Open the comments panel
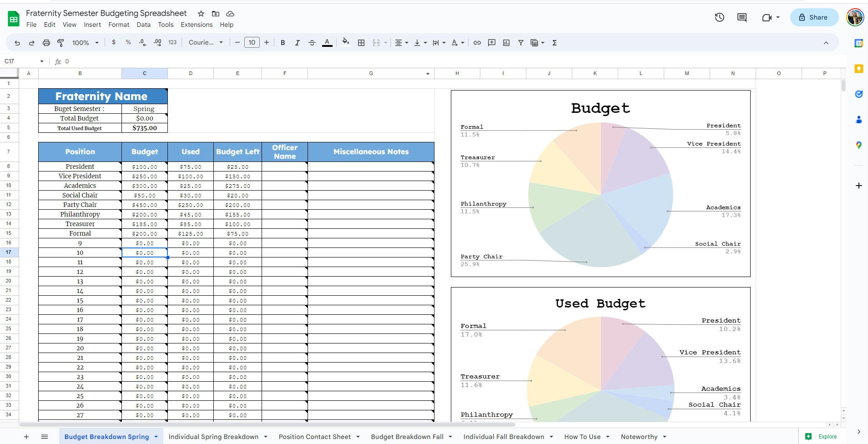 (742, 17)
